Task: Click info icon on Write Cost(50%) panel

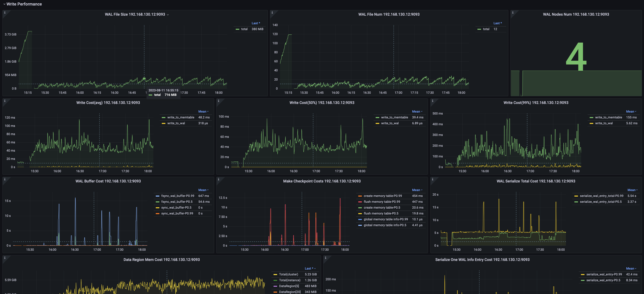Action: (x=219, y=101)
